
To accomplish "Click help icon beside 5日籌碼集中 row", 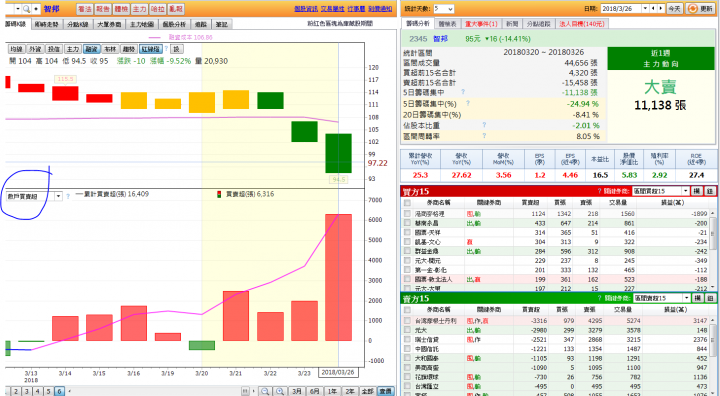I will click(x=462, y=92).
